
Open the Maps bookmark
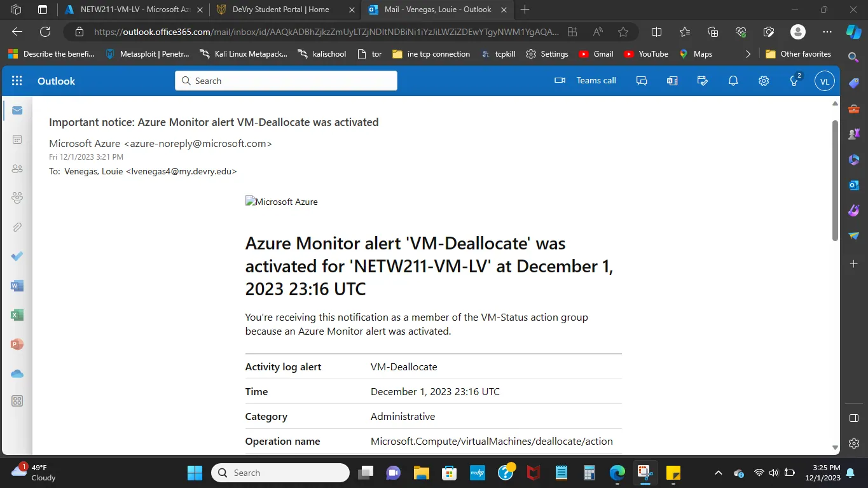click(x=696, y=54)
